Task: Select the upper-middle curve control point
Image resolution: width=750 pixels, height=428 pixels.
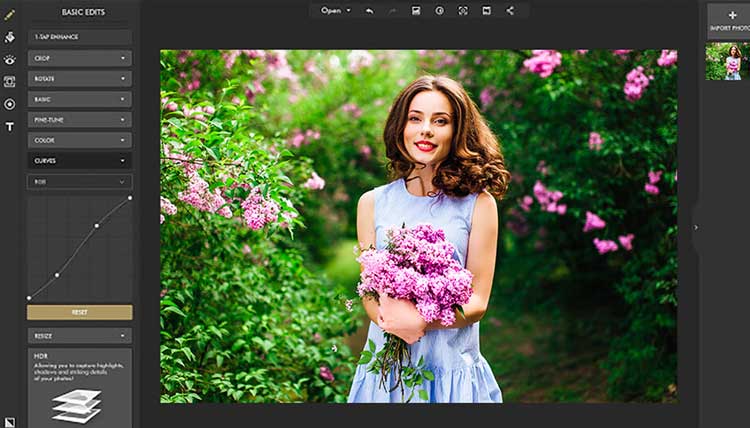Action: point(97,226)
